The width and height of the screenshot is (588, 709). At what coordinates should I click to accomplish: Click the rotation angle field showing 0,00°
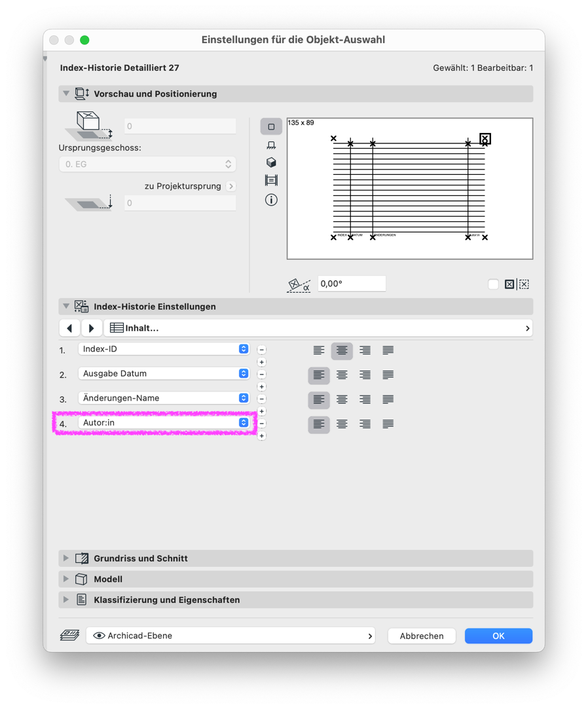(352, 283)
